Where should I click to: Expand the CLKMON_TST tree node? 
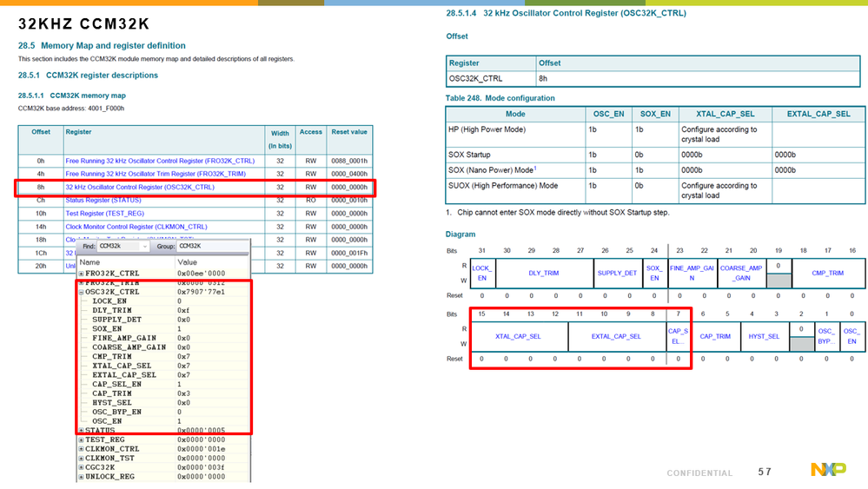[81, 458]
